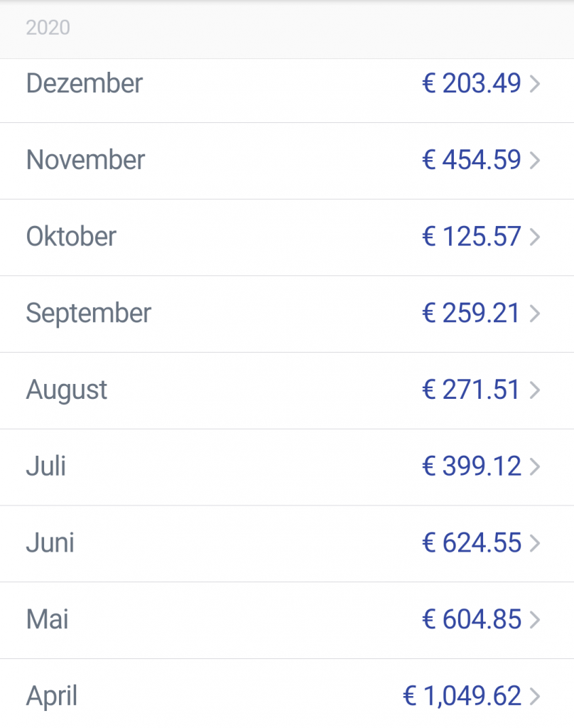Viewport: 574px width, 728px height.
Task: Click the chevron after € 624.55
Action: (535, 543)
